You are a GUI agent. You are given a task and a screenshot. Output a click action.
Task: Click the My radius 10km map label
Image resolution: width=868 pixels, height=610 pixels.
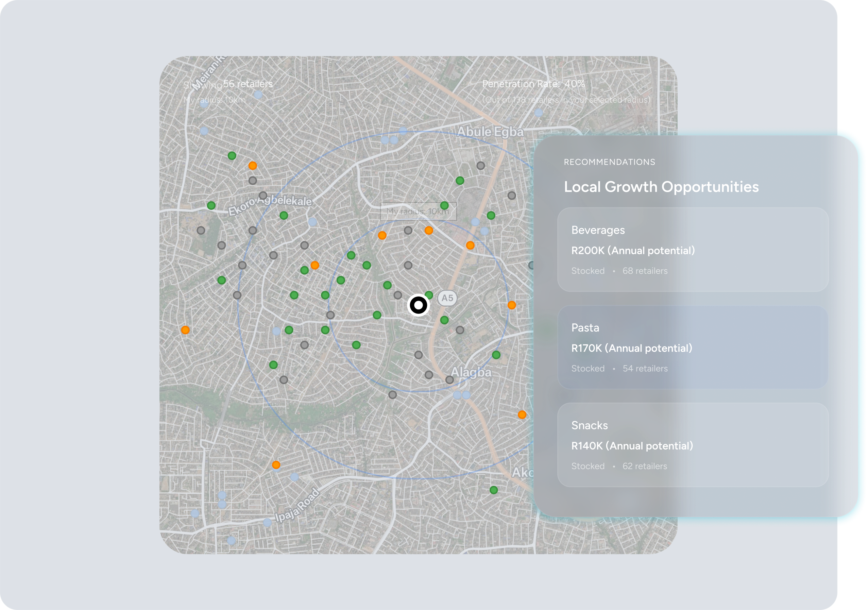click(x=418, y=211)
